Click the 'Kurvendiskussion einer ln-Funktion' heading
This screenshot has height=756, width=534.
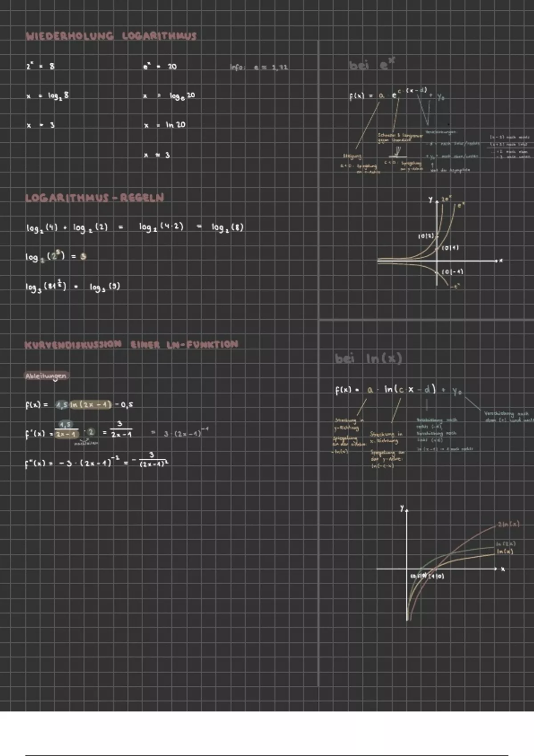[x=131, y=344]
